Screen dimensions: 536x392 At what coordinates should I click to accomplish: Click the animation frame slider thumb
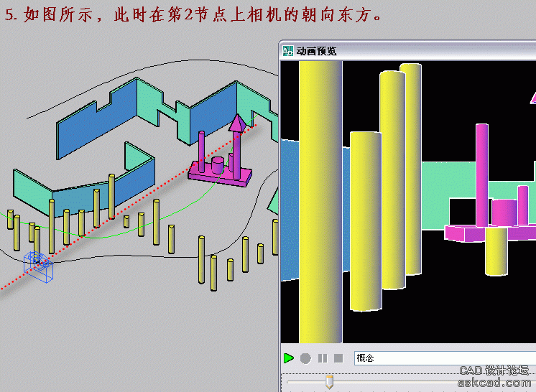pos(329,382)
